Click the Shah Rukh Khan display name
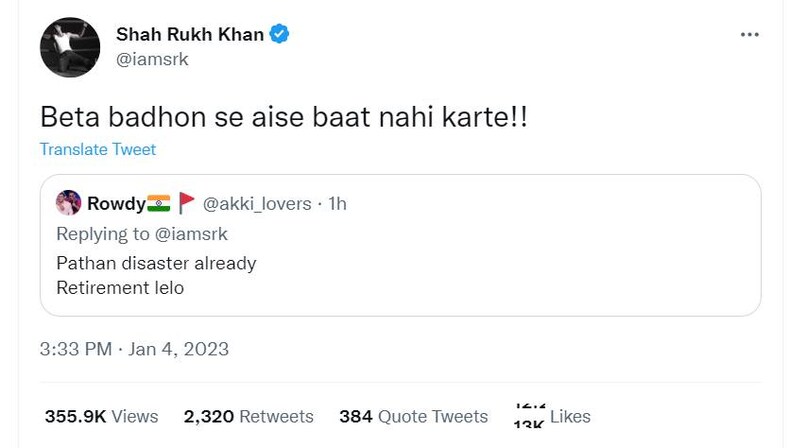Screen dimensions: 807x448 click(x=190, y=35)
